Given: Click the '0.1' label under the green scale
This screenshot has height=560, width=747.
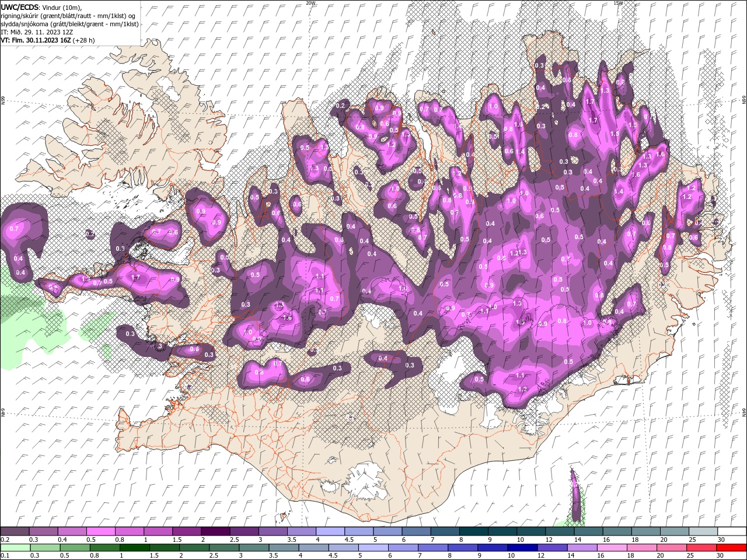Looking at the screenshot, I should [5, 556].
